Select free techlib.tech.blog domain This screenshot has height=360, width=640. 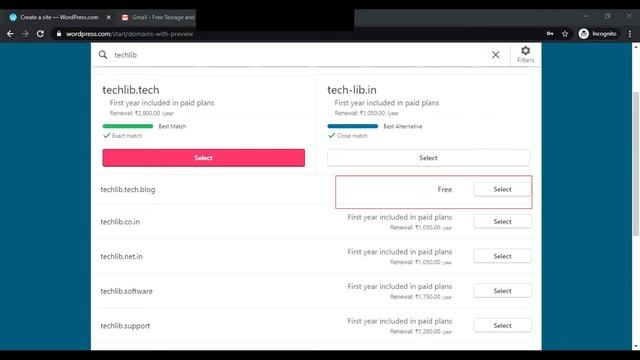point(502,189)
